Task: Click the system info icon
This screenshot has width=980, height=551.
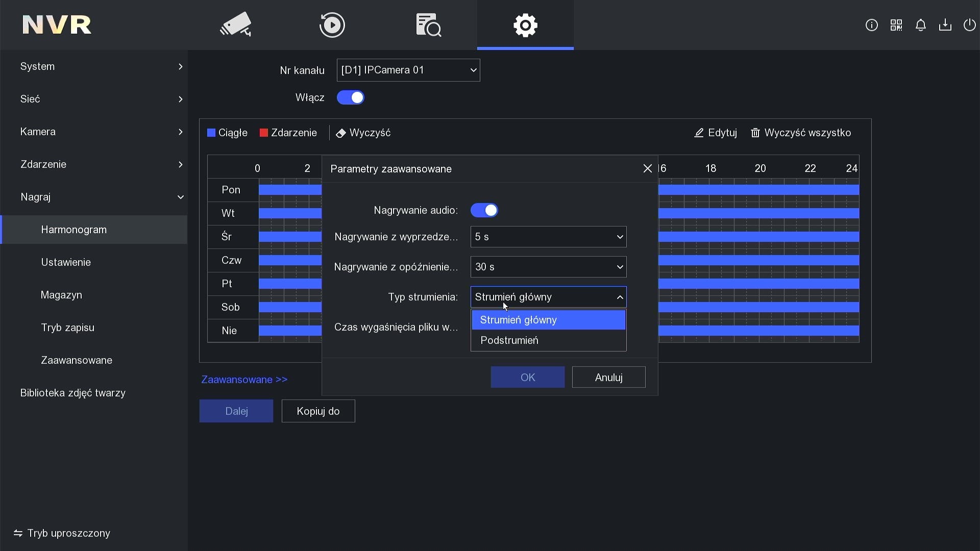Action: click(x=871, y=25)
